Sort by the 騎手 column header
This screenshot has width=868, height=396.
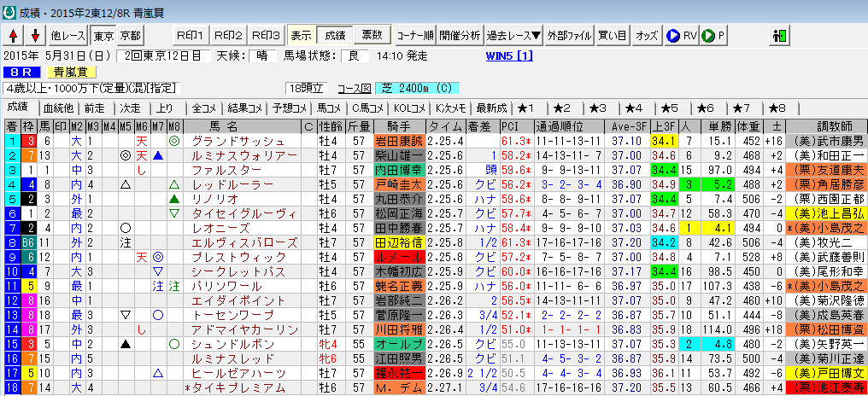(399, 126)
